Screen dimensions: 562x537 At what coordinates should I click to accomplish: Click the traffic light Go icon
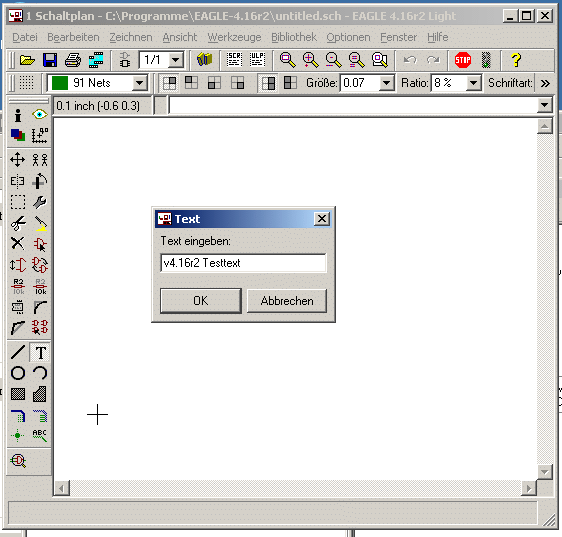[x=486, y=60]
